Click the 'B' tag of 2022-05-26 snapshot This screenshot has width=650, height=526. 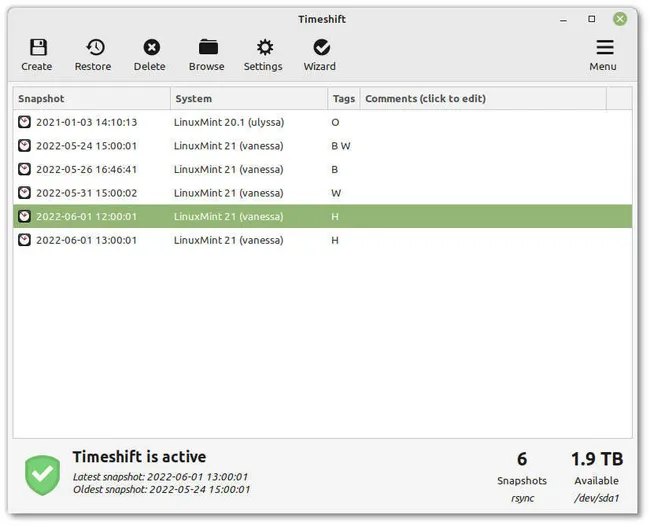[x=335, y=170]
